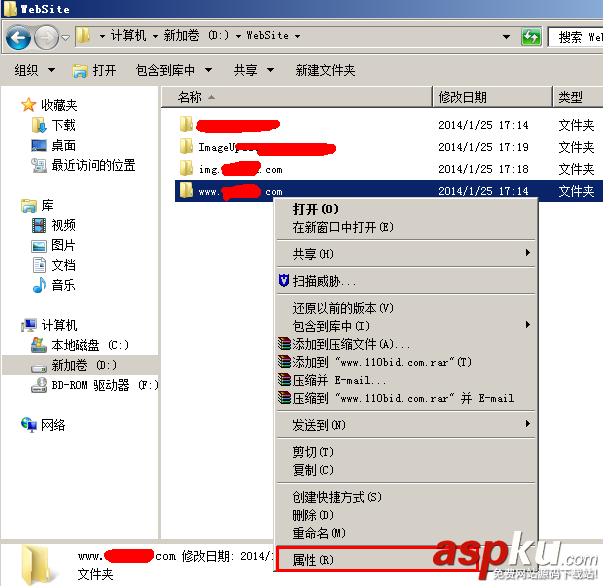Expand the address bar history dropdown arrow
Viewport: 603px width, 586px height.
click(506, 37)
